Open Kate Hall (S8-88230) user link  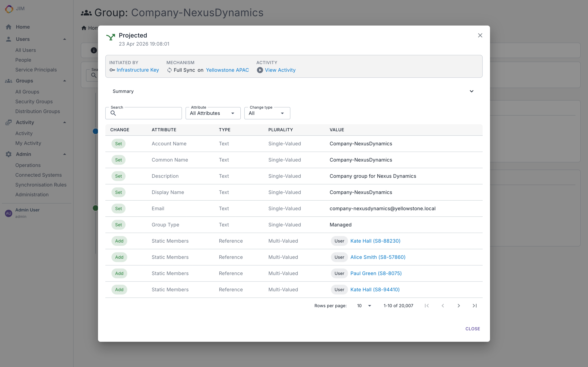(x=375, y=241)
